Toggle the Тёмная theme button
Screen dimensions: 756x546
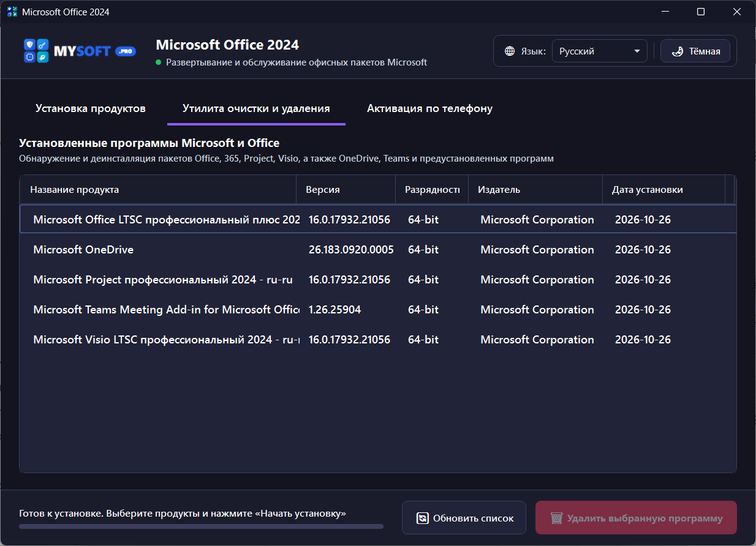pos(695,51)
